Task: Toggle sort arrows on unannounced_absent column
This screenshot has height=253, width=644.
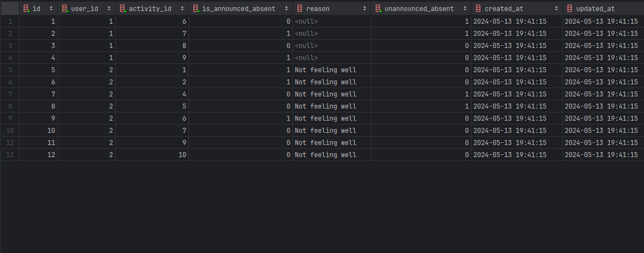Action: click(x=466, y=9)
